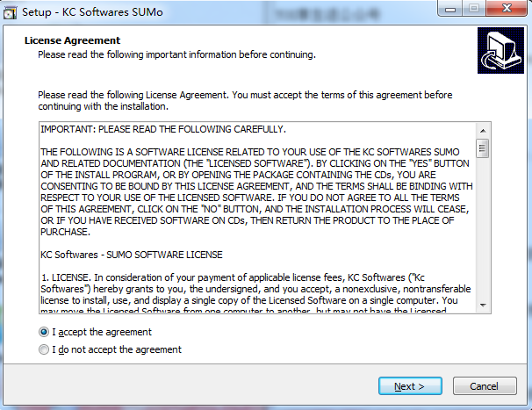Click the "important information before continuing" subtitle
The height and width of the screenshot is (410, 532).
click(176, 54)
